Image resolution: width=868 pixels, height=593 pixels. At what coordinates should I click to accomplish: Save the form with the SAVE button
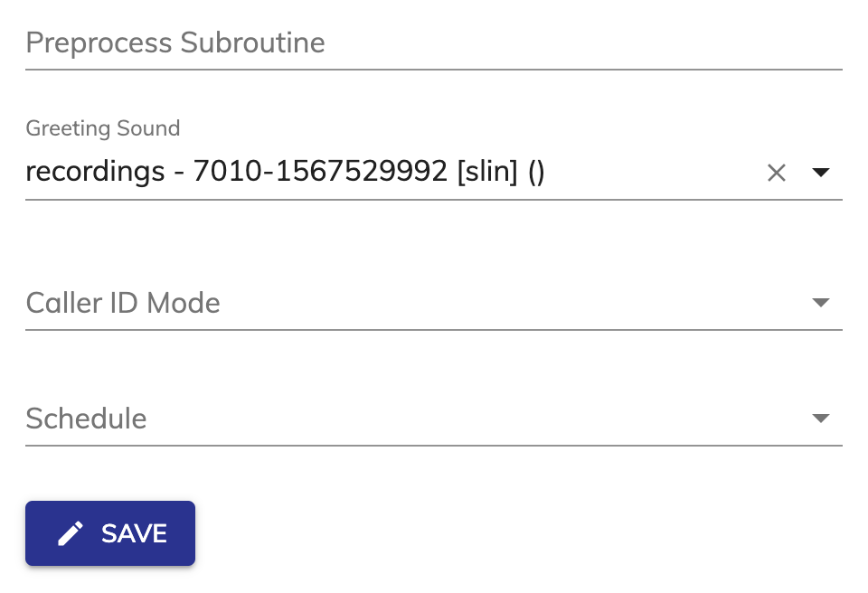110,533
